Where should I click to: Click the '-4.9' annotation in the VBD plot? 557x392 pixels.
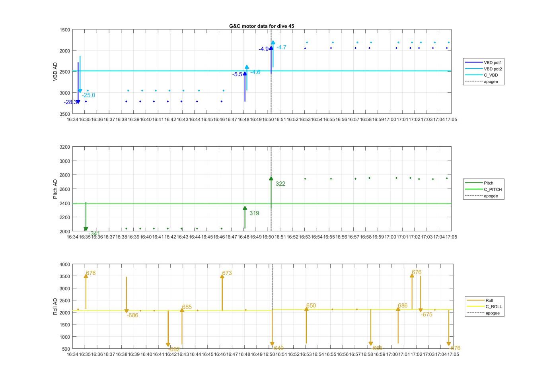pos(263,49)
